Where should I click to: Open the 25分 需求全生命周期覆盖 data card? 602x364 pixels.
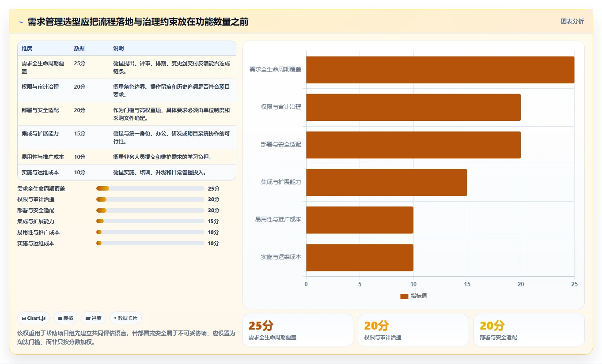point(298,330)
